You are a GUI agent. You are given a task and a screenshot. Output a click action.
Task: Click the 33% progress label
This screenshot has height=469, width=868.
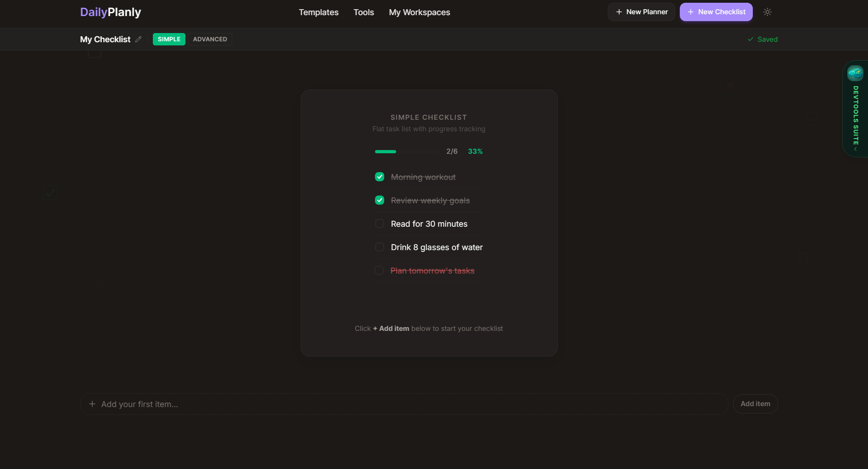[475, 151]
